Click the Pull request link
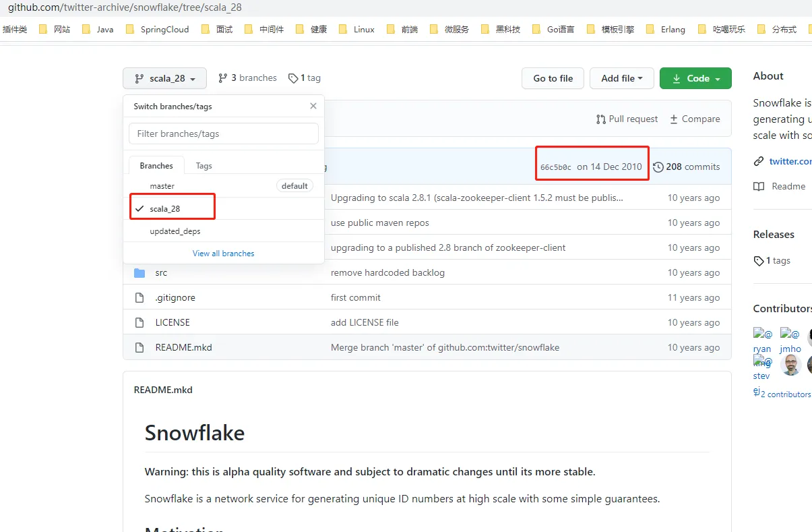The width and height of the screenshot is (812, 532). [627, 119]
